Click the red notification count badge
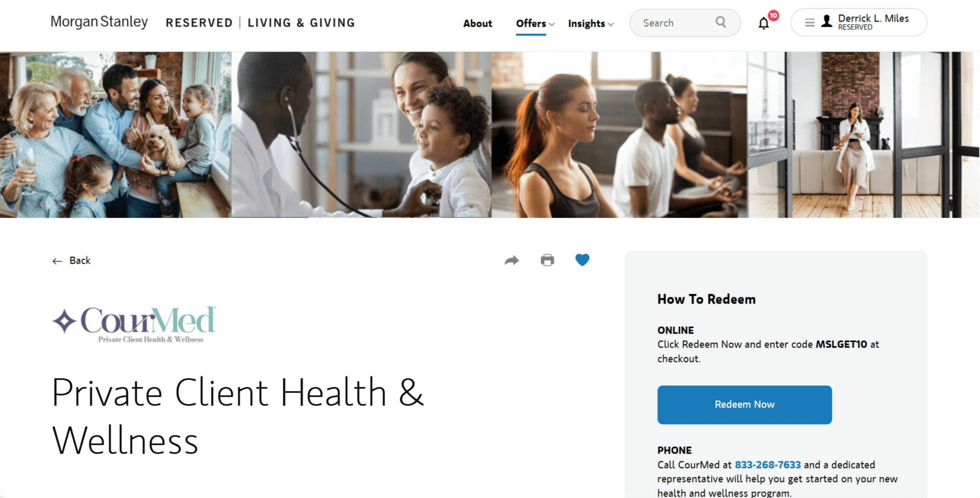Image resolution: width=980 pixels, height=498 pixels. 773,15
